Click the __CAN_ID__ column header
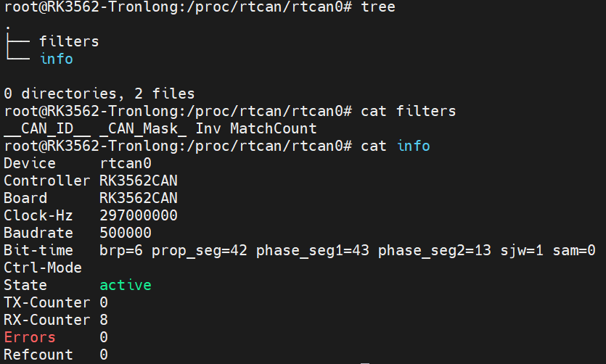 (x=47, y=128)
